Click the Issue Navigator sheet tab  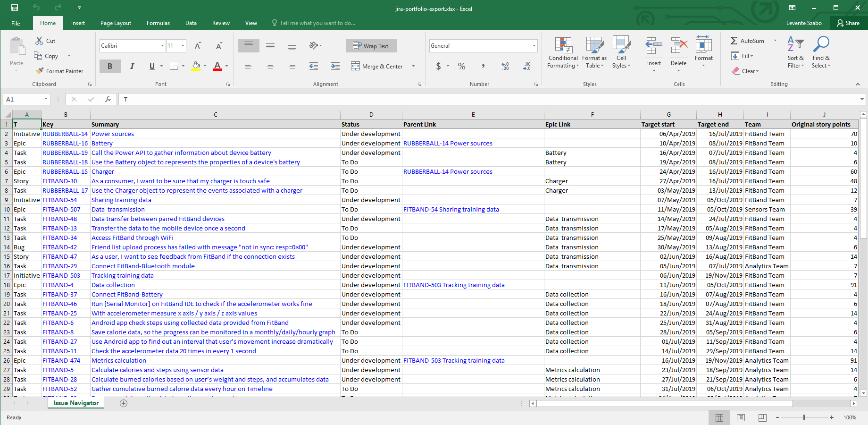click(x=76, y=403)
